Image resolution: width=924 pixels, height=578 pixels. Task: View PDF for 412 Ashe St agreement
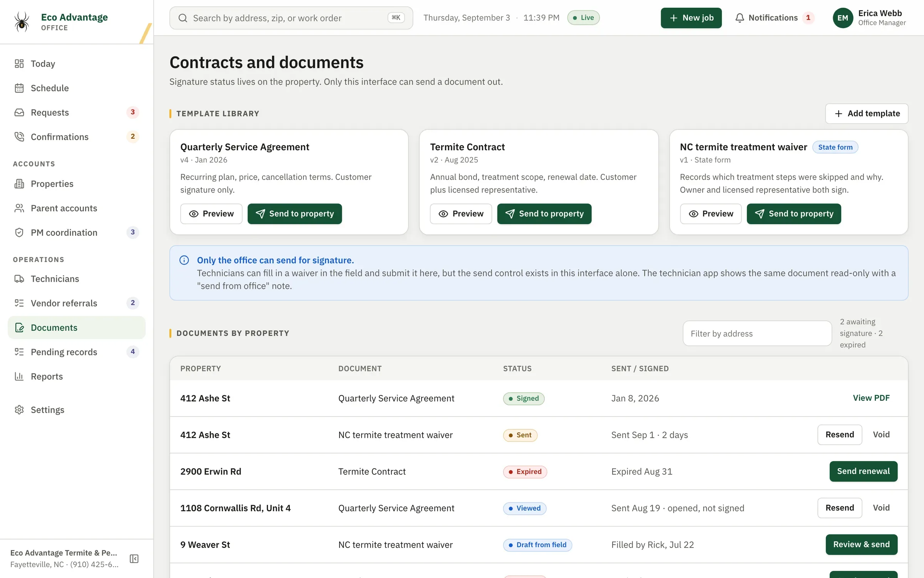[871, 398]
